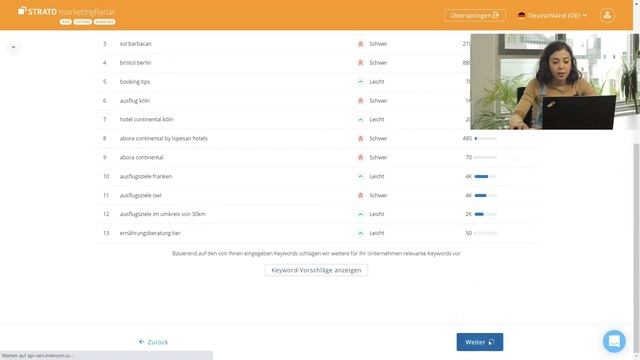Select keyword ausflug köln
Viewport: 640px width, 360px height.
[x=135, y=101]
